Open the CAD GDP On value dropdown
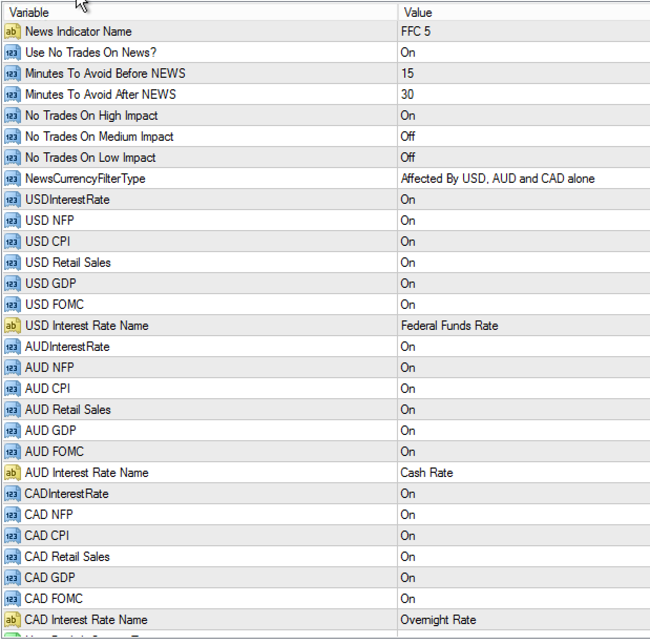Image resolution: width=650 pixels, height=644 pixels. (x=408, y=578)
